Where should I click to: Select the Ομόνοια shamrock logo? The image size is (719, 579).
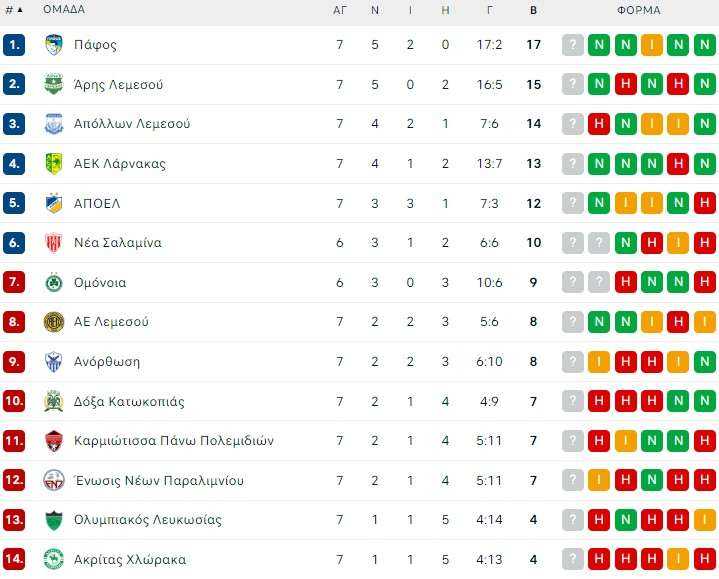point(54,282)
